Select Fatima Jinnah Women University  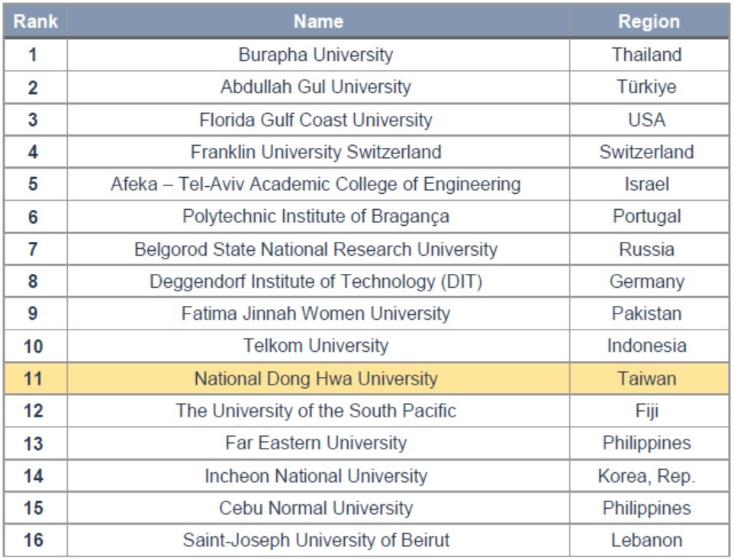tap(316, 314)
